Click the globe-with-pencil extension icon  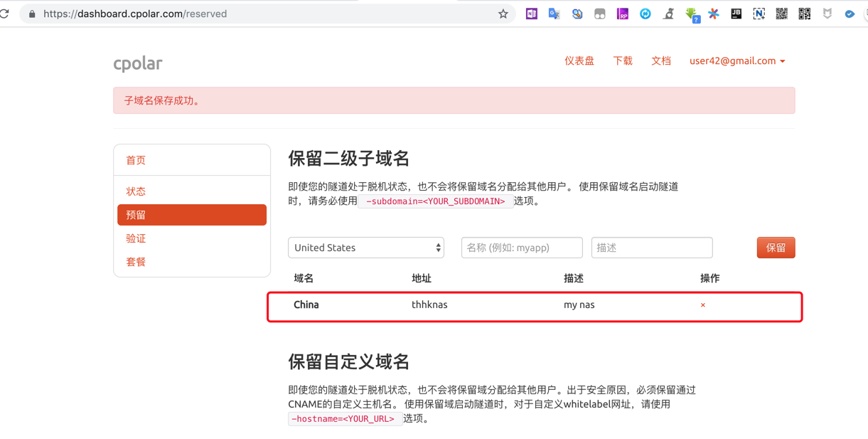point(577,14)
